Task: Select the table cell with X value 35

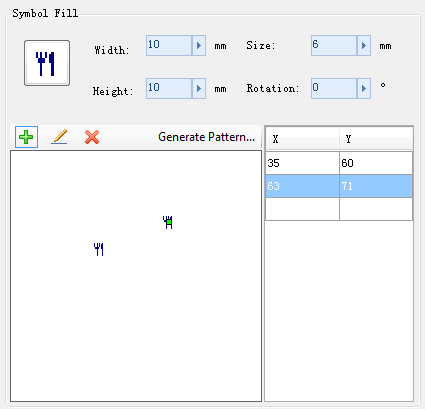Action: (302, 163)
